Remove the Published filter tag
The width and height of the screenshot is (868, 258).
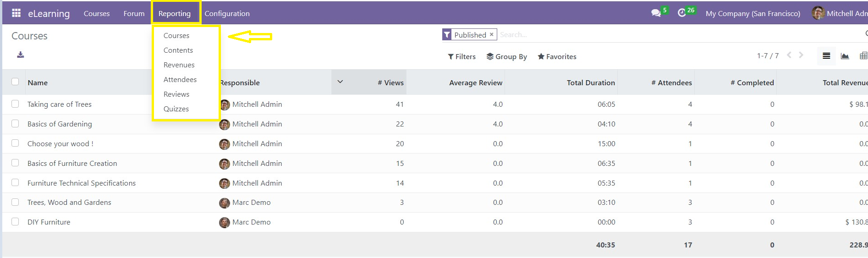pos(491,34)
